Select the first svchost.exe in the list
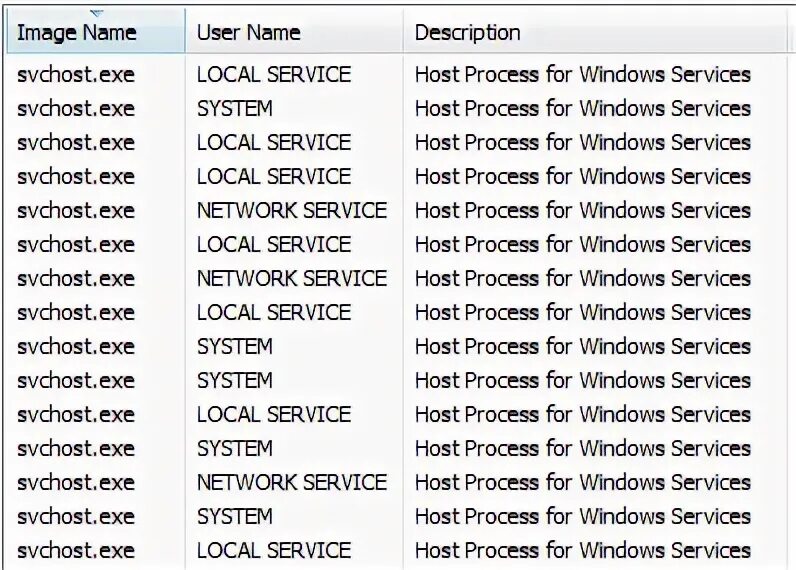This screenshot has height=570, width=796. pos(76,74)
